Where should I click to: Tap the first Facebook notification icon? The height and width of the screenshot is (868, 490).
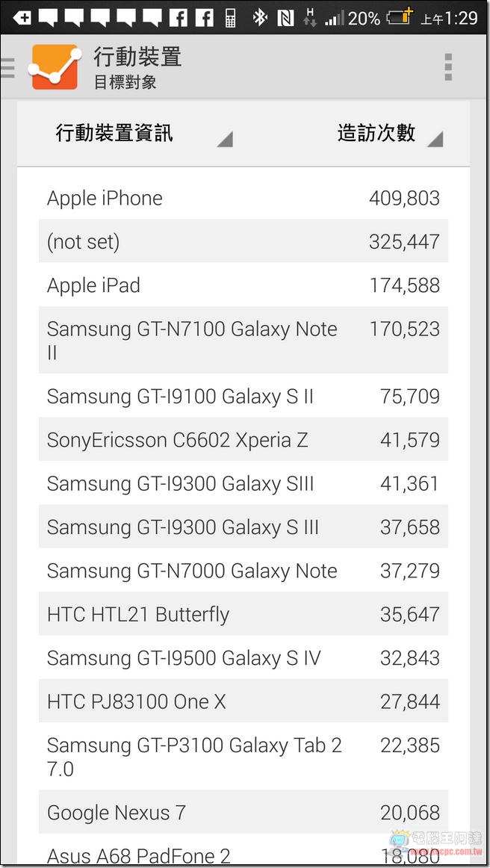tap(179, 18)
